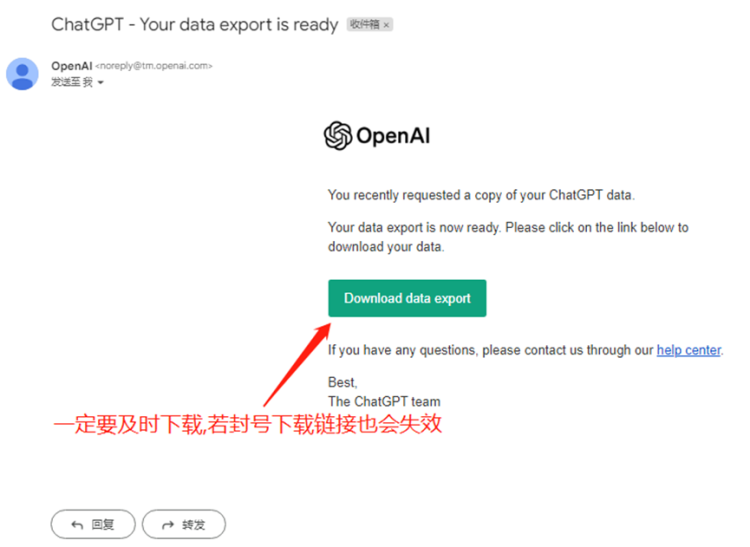Click the 转发 forward button

pos(184,525)
